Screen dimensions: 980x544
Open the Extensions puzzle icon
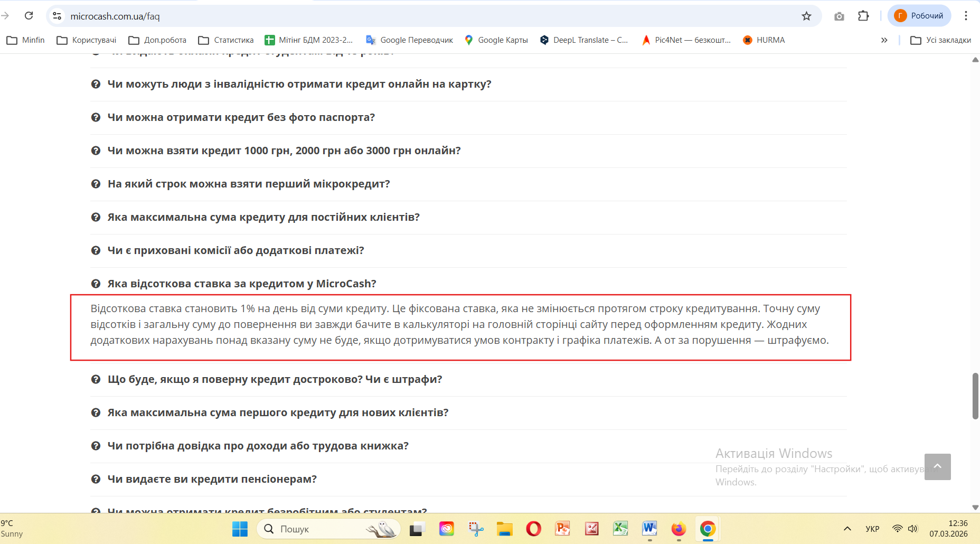(x=863, y=16)
